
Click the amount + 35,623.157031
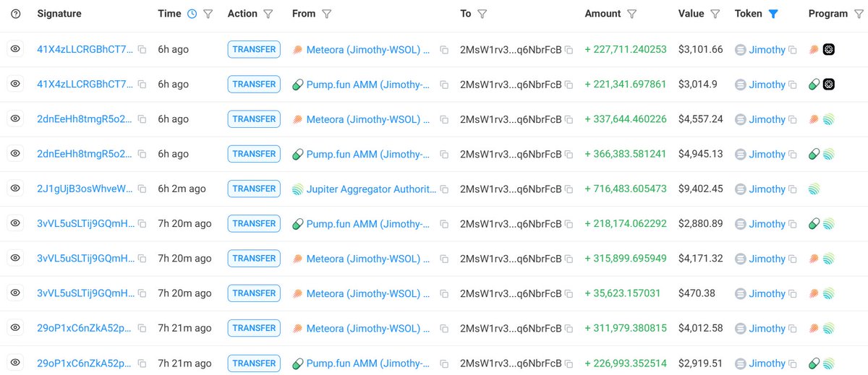coord(623,293)
